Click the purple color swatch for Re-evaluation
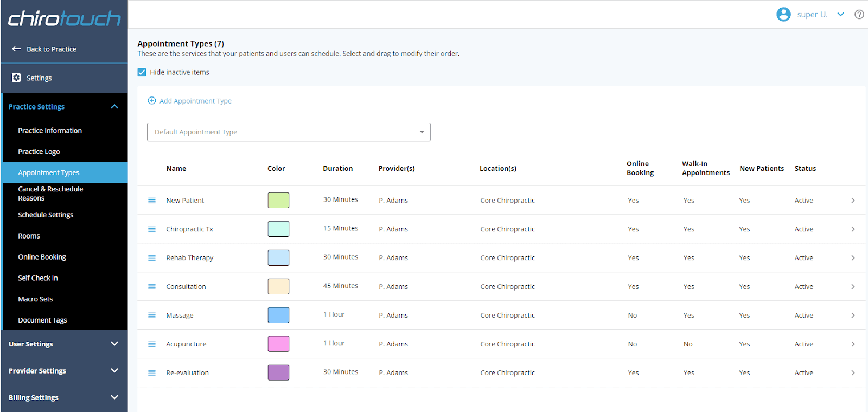868x412 pixels. click(x=278, y=372)
